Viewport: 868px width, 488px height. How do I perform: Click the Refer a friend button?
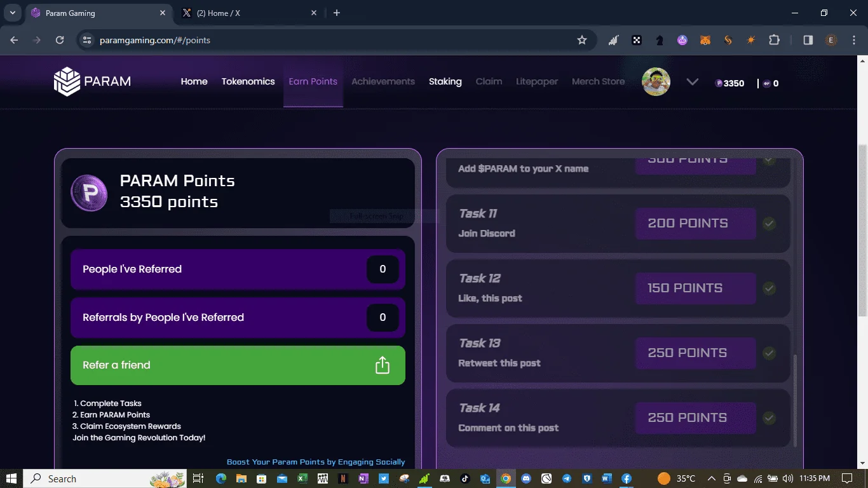[238, 365]
